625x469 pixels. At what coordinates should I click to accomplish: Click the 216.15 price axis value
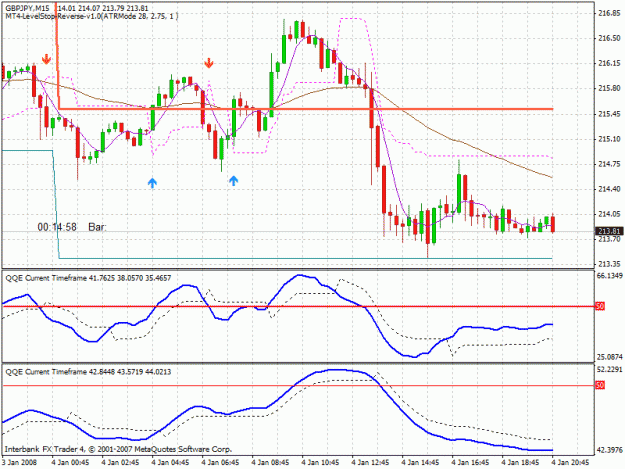[x=609, y=63]
